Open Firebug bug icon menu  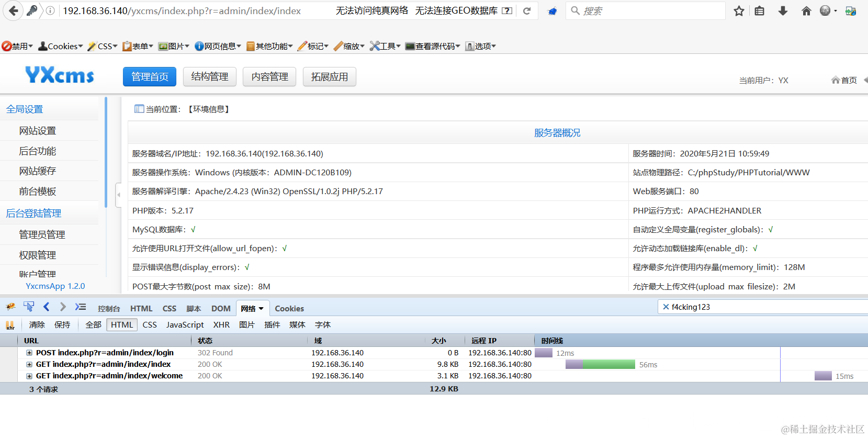coord(10,307)
